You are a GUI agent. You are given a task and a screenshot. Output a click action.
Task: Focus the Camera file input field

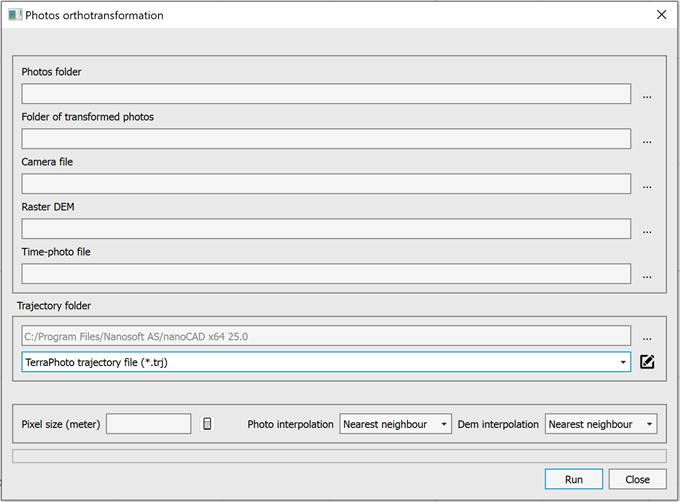pos(326,184)
